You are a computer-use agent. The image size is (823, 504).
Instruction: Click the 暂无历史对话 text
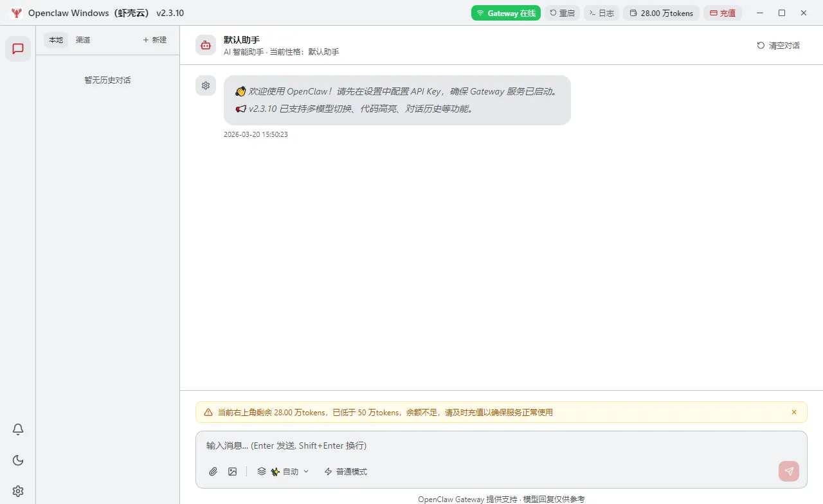107,80
